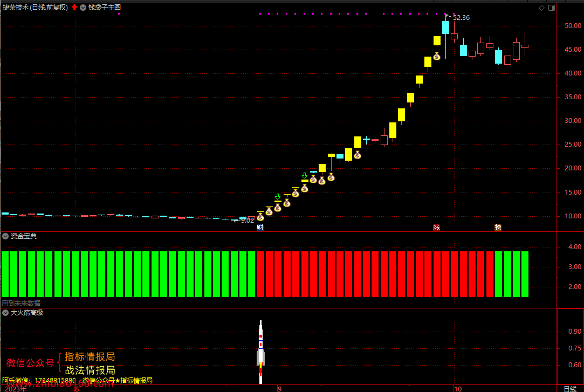Screen dimensions: 584x392
Task: Click the 52.36 high price label
Action: pyautogui.click(x=461, y=17)
